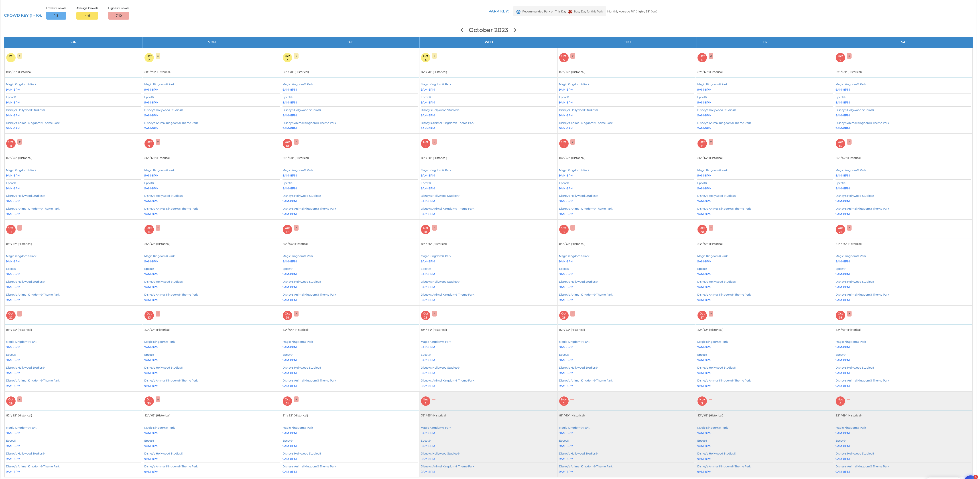Select the Oct 5 date circle

[x=564, y=57]
